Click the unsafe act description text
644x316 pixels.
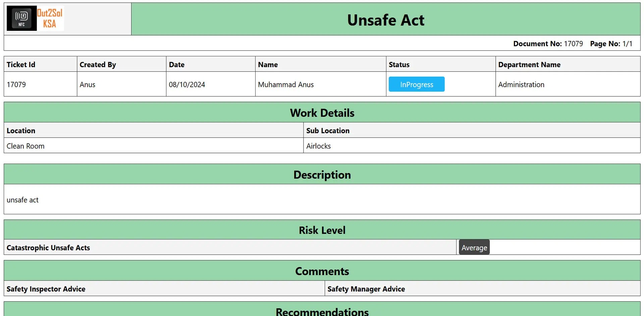click(x=22, y=200)
